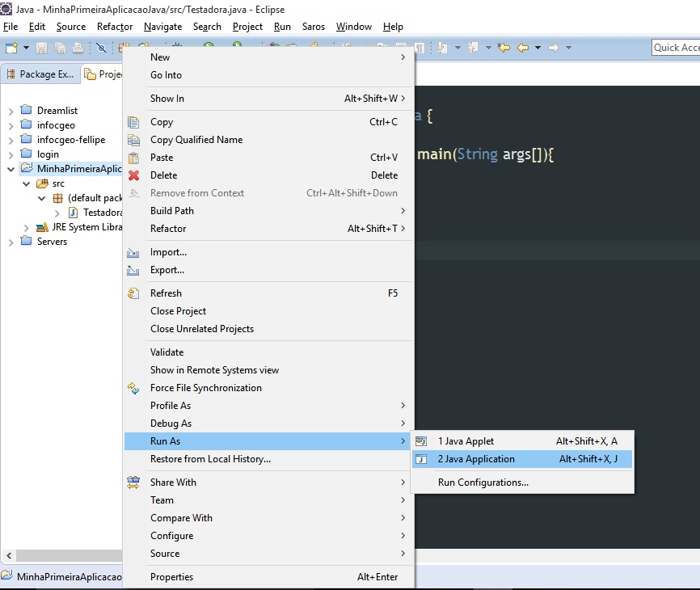Click the Refresh icon in context menu
Screen dimensions: 700x590
tap(133, 293)
